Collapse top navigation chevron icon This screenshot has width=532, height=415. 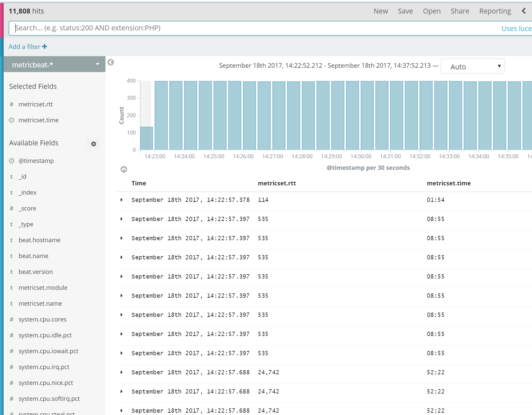[524, 11]
